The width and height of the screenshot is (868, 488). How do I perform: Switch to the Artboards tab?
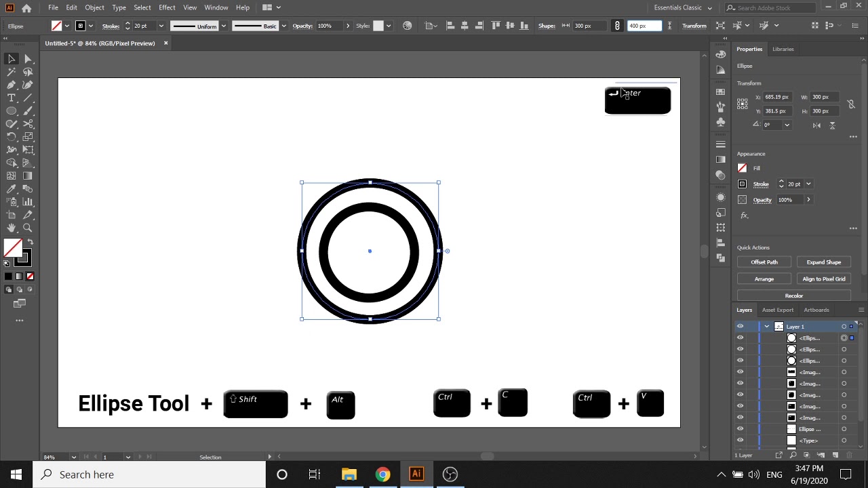click(x=816, y=310)
